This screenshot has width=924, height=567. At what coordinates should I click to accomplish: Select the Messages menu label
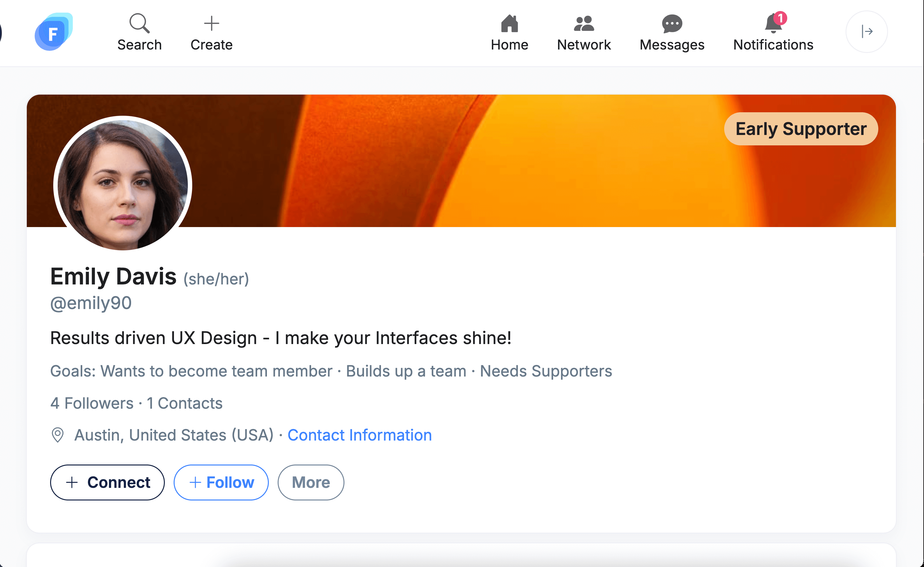coord(672,45)
